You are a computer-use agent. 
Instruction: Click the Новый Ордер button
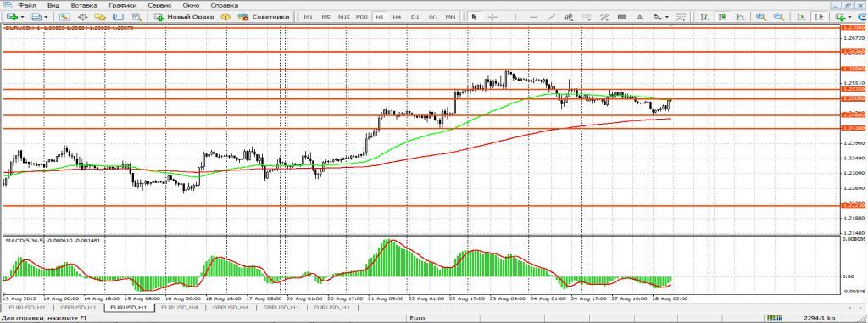[185, 17]
